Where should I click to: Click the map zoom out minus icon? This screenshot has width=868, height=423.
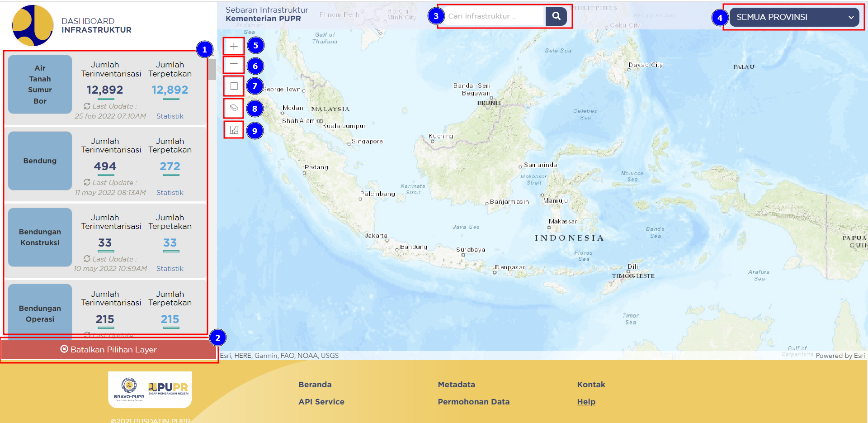click(234, 65)
